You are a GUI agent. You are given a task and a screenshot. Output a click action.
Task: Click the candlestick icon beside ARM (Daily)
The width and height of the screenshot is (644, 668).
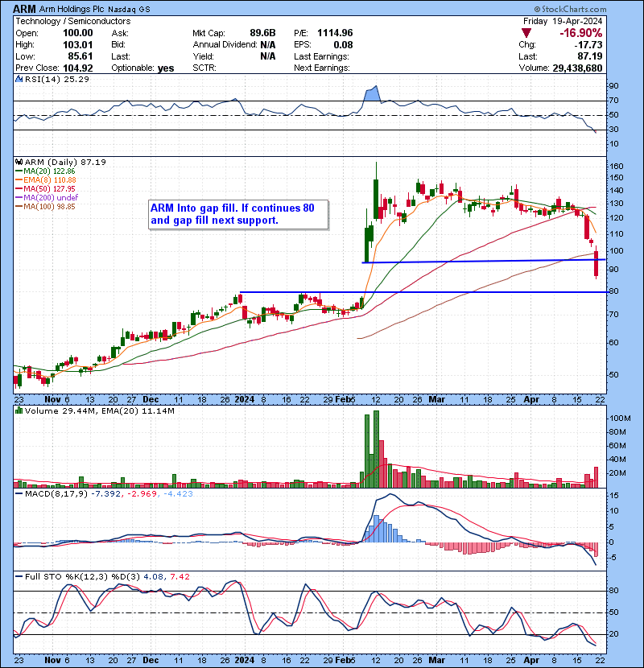pos(19,163)
